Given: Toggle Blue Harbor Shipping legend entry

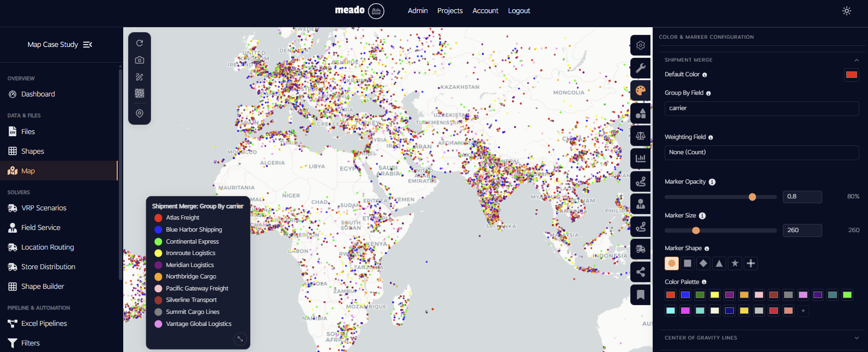Looking at the screenshot, I should 188,229.
